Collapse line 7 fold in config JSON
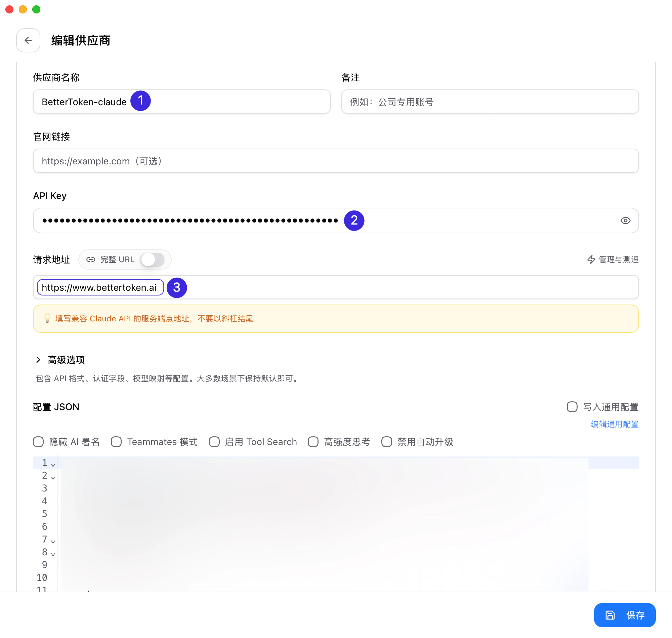Image resolution: width=672 pixels, height=638 pixels. point(54,542)
